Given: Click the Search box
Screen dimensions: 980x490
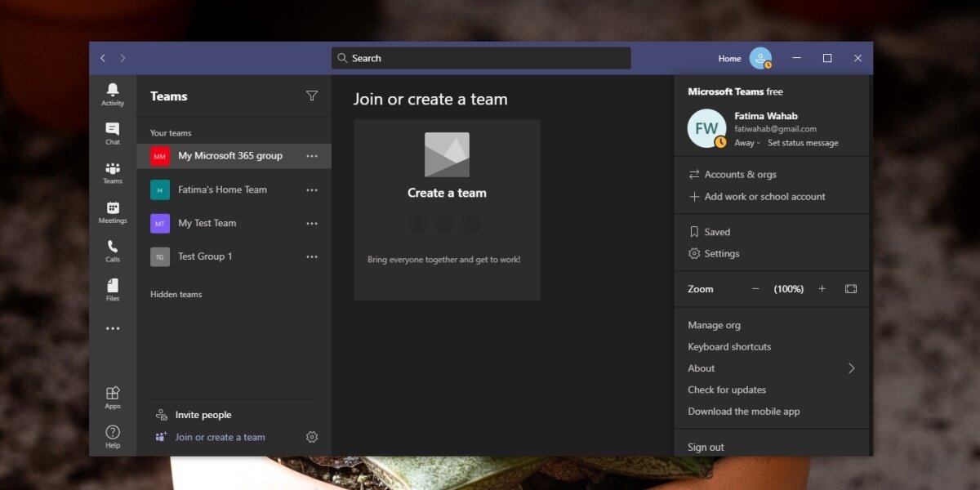Looking at the screenshot, I should point(481,58).
